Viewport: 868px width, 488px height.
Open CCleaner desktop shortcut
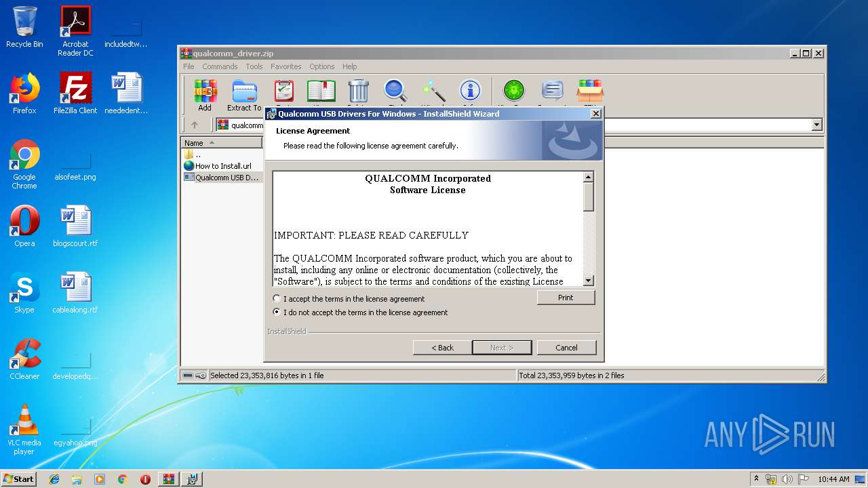pyautogui.click(x=24, y=359)
